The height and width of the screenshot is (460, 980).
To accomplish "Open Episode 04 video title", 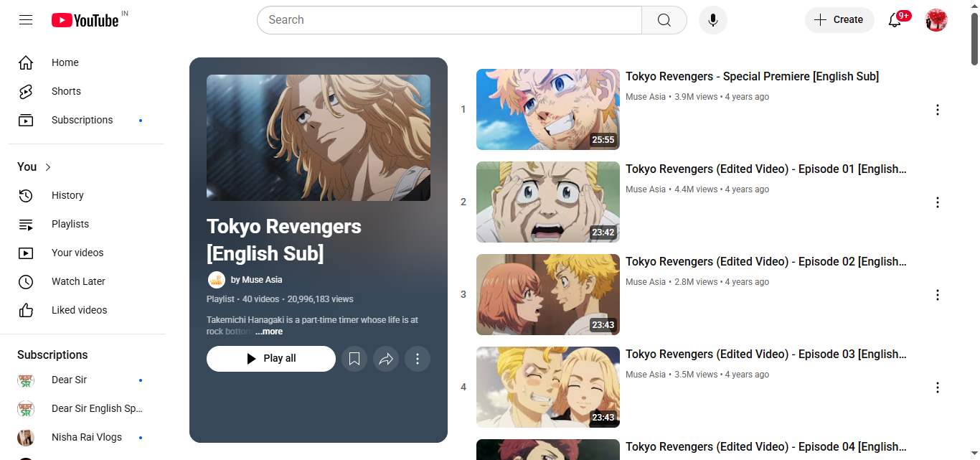I will [x=766, y=446].
